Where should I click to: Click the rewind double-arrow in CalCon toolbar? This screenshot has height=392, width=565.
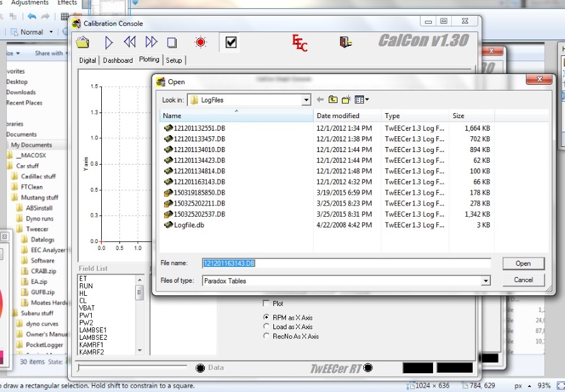[x=129, y=42]
